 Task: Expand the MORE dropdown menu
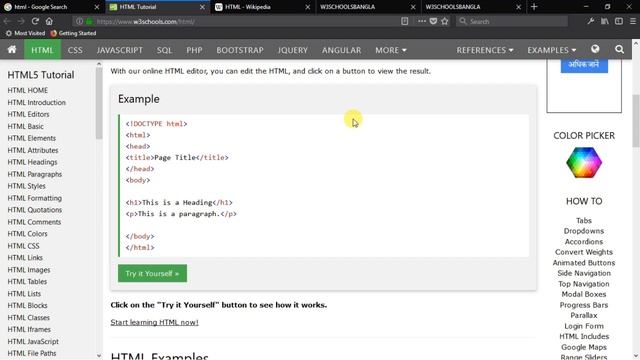coord(391,50)
